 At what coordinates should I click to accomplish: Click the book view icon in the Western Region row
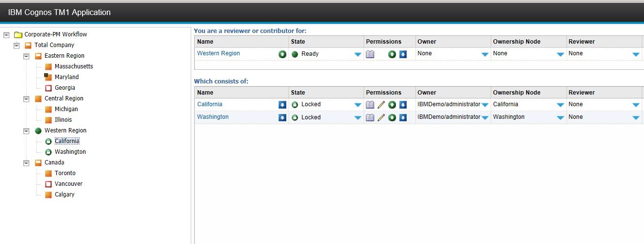(x=370, y=54)
